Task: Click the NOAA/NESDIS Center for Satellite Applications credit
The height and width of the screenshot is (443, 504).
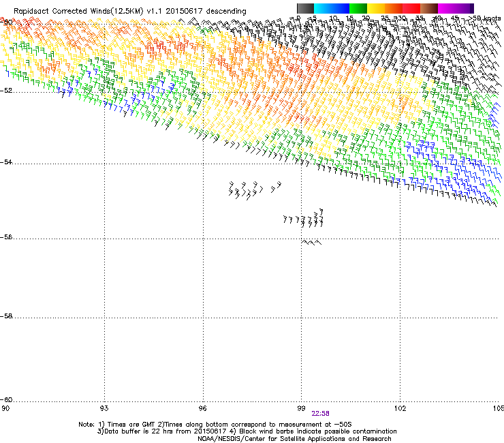Action: [x=294, y=439]
